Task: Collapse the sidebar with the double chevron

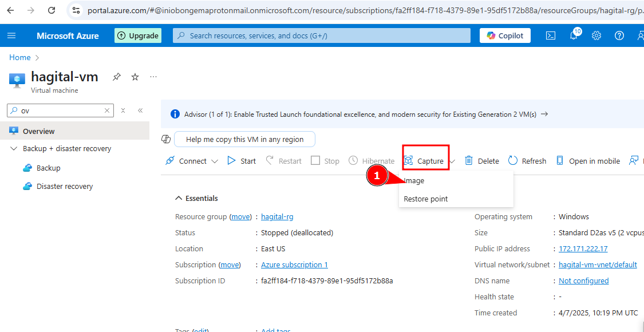Action: tap(140, 110)
